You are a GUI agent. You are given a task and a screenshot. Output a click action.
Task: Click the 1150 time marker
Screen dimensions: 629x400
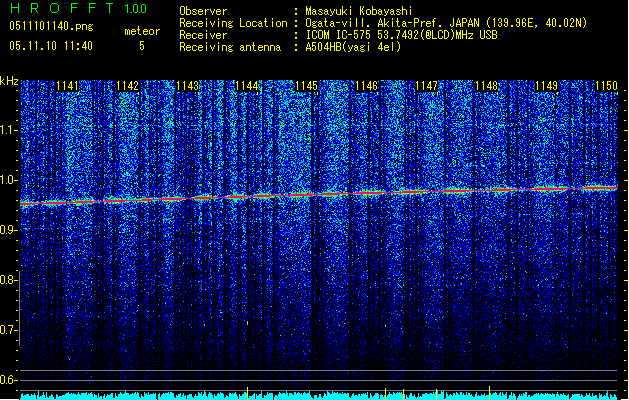click(x=606, y=87)
